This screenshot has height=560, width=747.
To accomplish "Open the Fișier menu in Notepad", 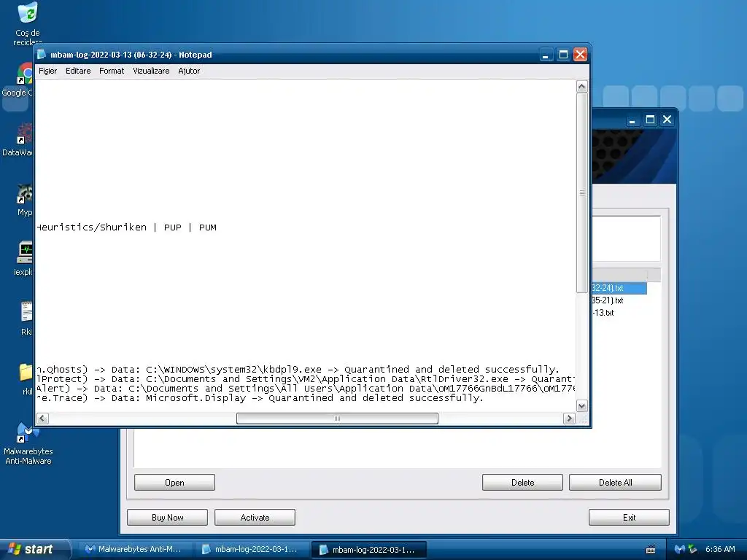I will point(47,71).
